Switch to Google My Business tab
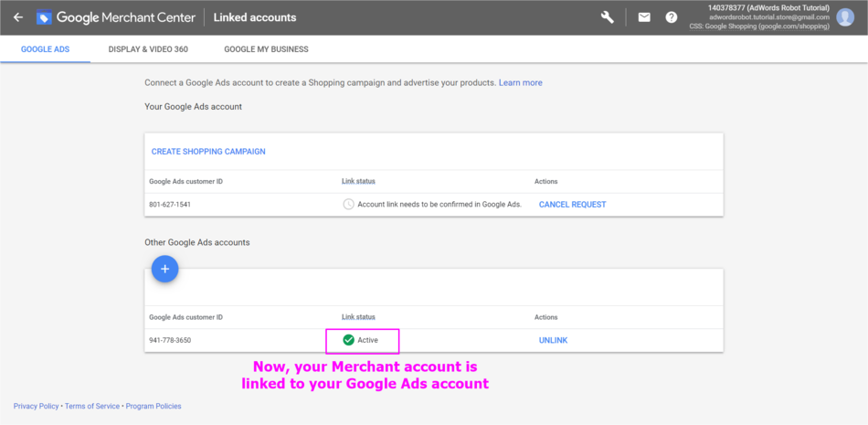Viewport: 868px width, 425px height. point(266,49)
